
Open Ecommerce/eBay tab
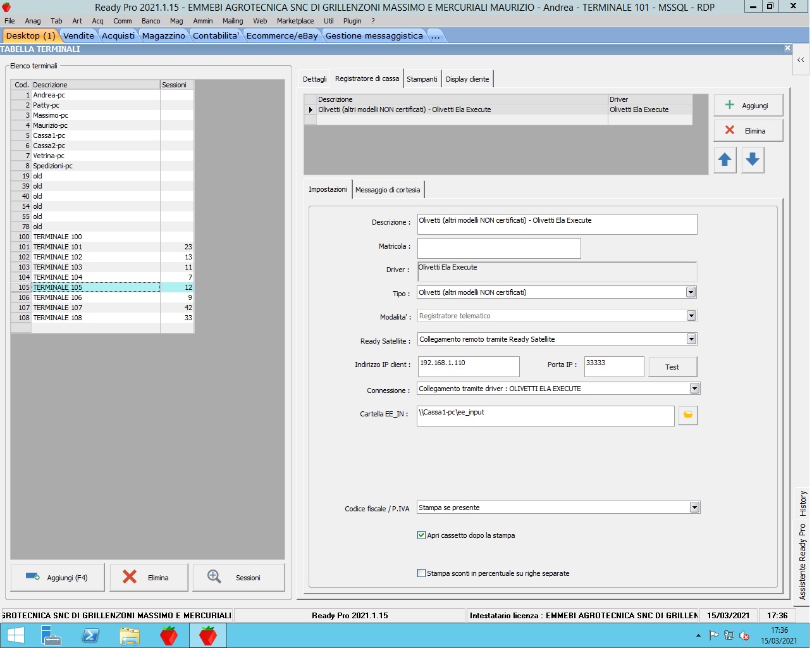pyautogui.click(x=282, y=35)
